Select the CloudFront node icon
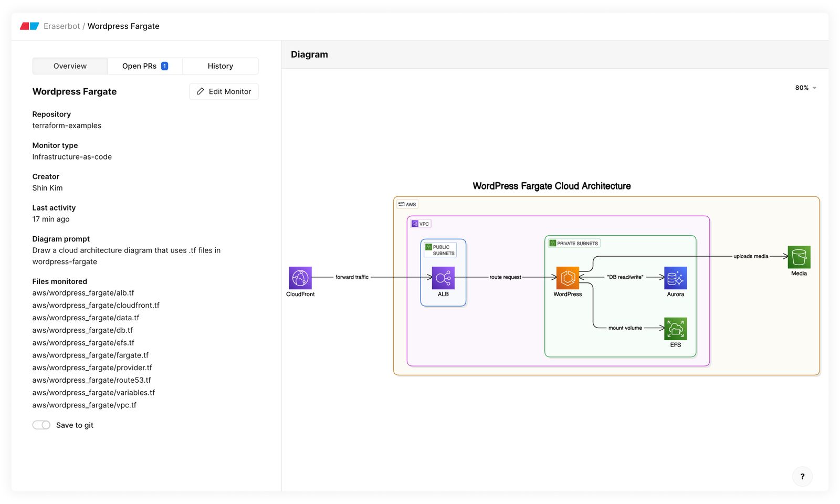The width and height of the screenshot is (840, 504). pyautogui.click(x=300, y=278)
